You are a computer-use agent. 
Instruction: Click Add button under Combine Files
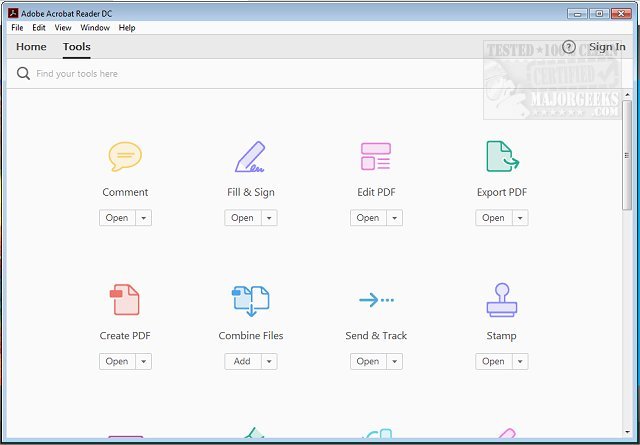coord(242,362)
